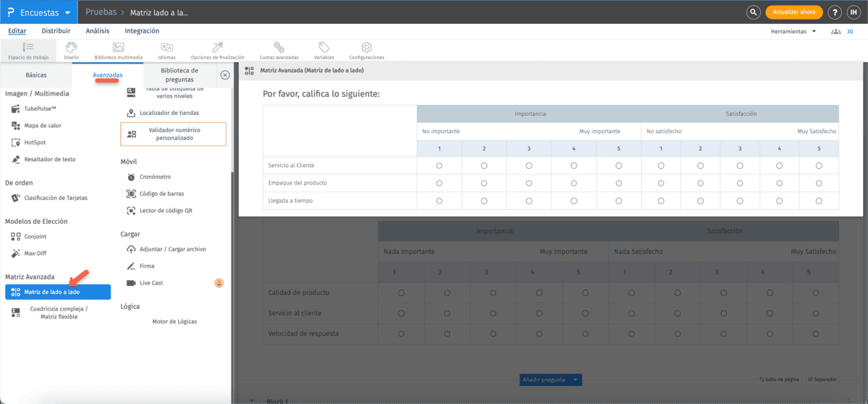Expand the Encuestas dropdown in header
This screenshot has width=868, height=404.
pyautogui.click(x=67, y=12)
